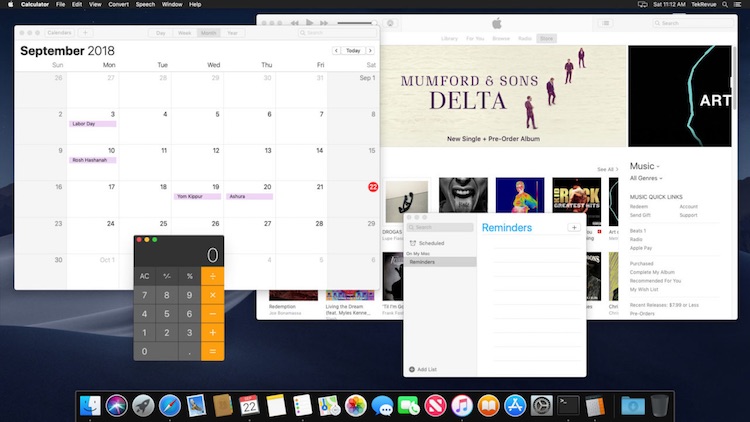Switch Calendar to Week view
This screenshot has height=422, width=750.
click(x=185, y=33)
